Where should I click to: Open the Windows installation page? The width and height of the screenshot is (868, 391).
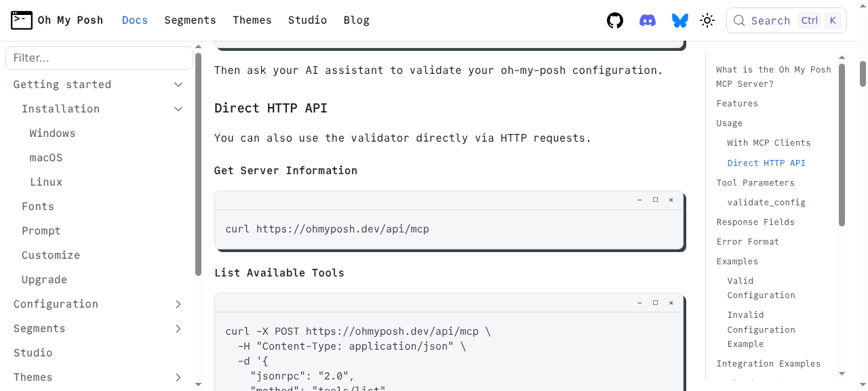pos(52,133)
